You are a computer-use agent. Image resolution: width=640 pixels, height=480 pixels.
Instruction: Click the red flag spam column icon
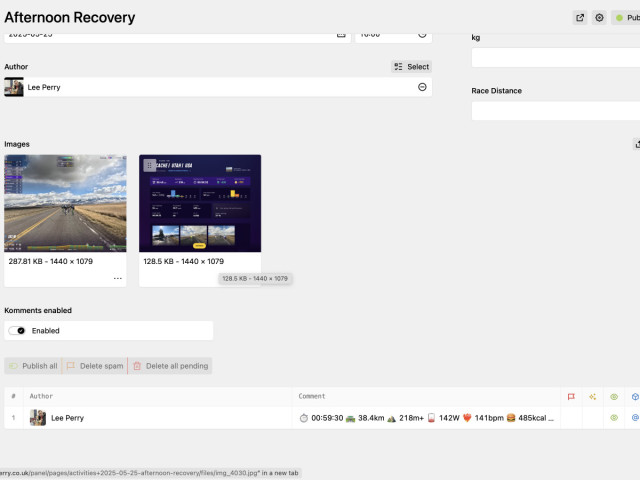(x=571, y=396)
